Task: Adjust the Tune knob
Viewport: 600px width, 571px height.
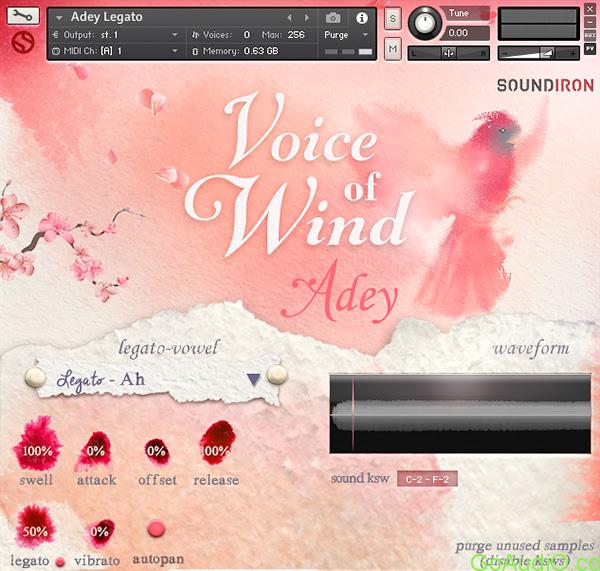Action: pos(424,23)
